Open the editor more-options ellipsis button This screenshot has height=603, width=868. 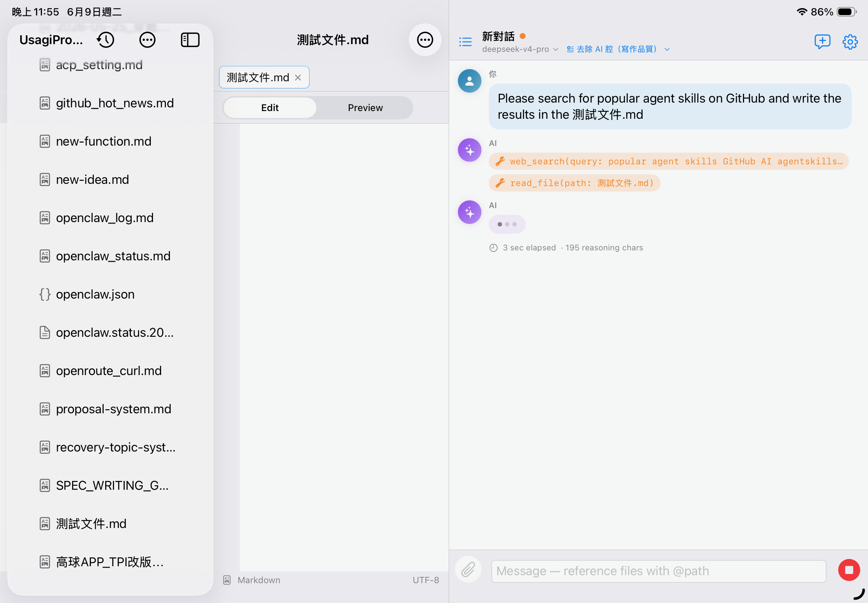[x=425, y=40]
